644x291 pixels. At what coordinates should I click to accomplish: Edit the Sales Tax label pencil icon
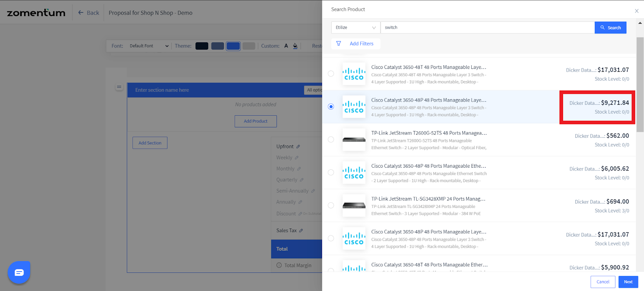coord(301,231)
